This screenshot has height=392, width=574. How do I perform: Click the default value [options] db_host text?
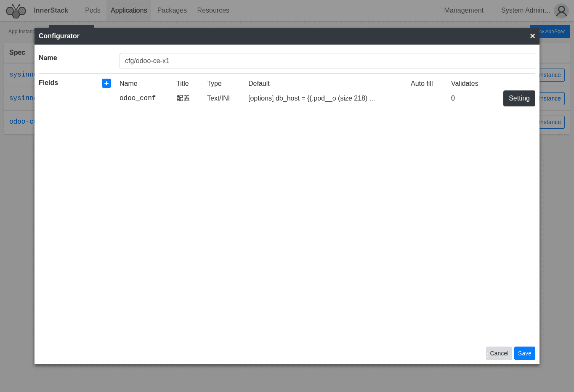[x=311, y=98]
